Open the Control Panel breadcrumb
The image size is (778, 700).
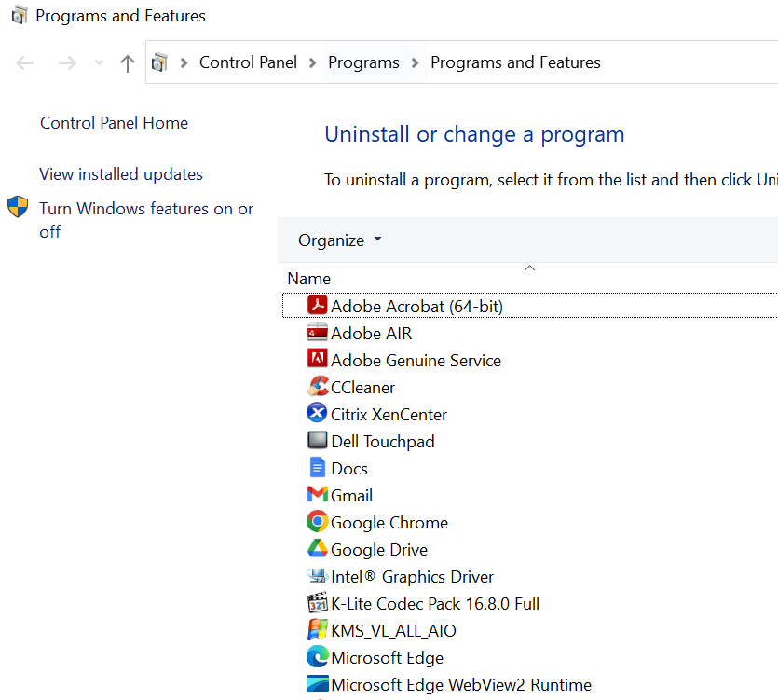pyautogui.click(x=248, y=62)
